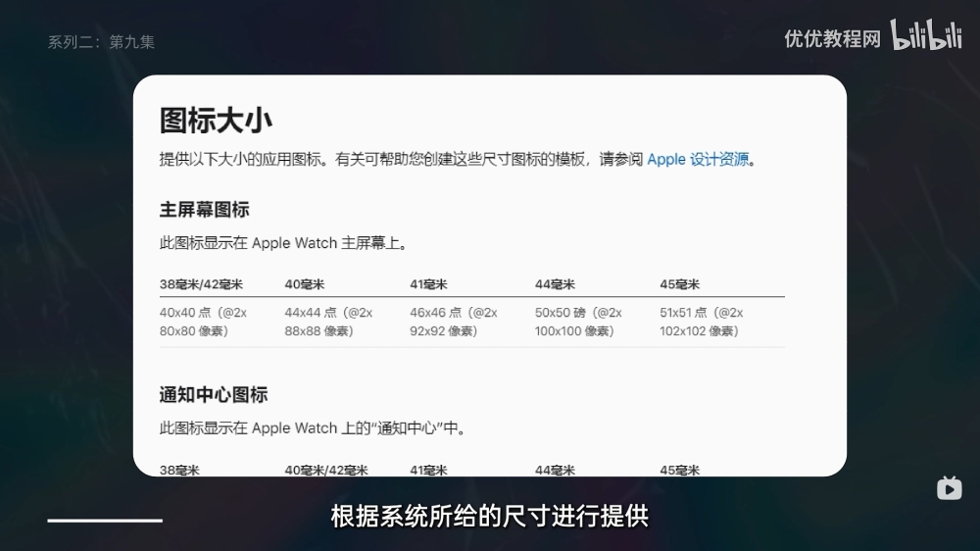Screen dimensions: 980x551
Task: Click the 优优教程网 text
Action: click(832, 39)
